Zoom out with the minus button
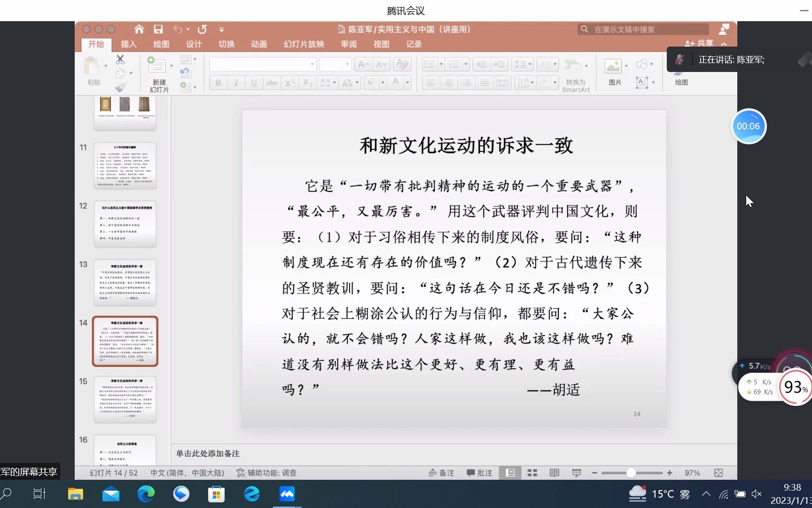 click(594, 473)
